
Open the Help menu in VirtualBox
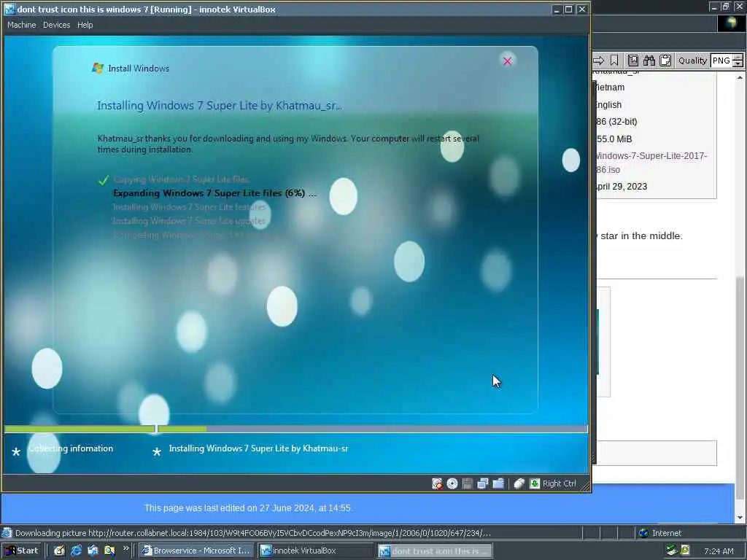click(x=85, y=25)
